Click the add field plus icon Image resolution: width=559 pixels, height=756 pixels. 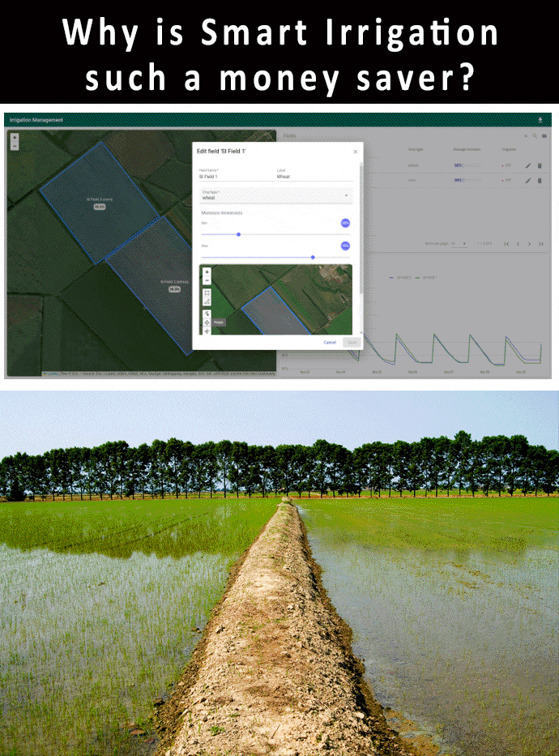pos(526,136)
